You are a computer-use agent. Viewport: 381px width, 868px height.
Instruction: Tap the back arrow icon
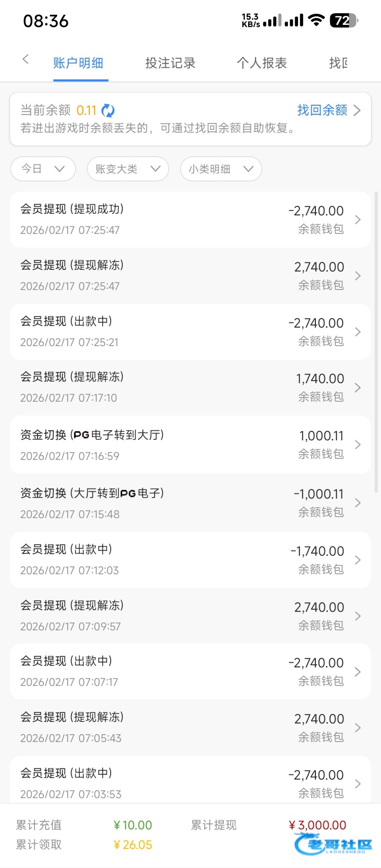pos(25,59)
